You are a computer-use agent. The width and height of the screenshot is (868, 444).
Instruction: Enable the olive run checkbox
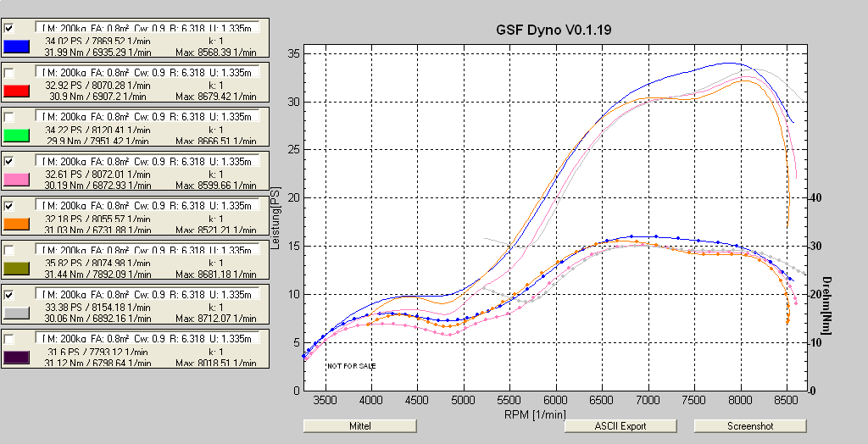point(9,250)
